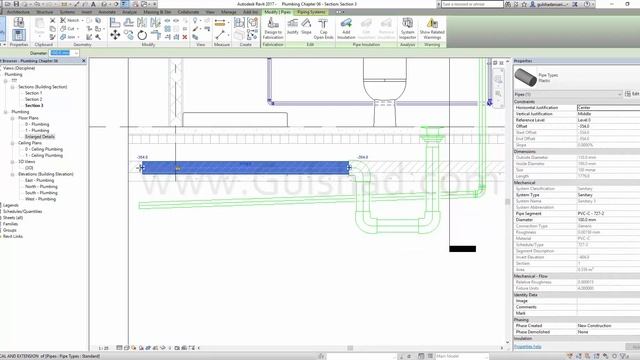Open the Pipes (1) filter dropdown
Viewport: 640px width, 360px height.
point(619,94)
